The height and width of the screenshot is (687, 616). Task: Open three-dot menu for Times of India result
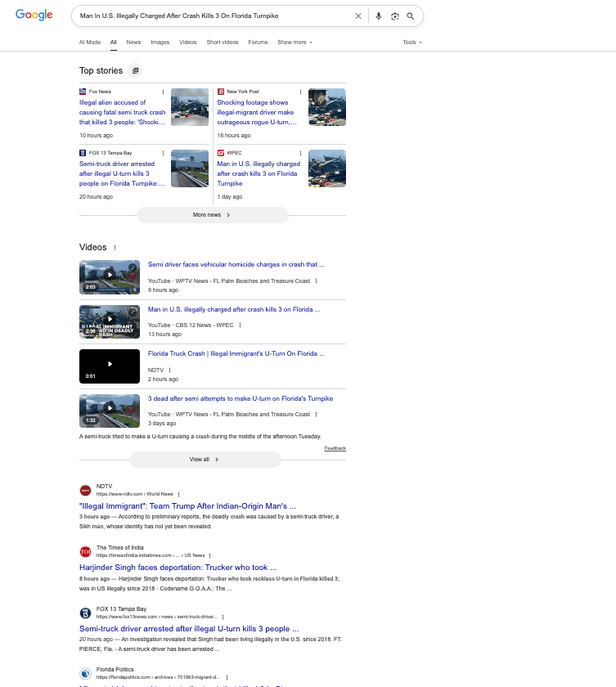[x=210, y=555]
